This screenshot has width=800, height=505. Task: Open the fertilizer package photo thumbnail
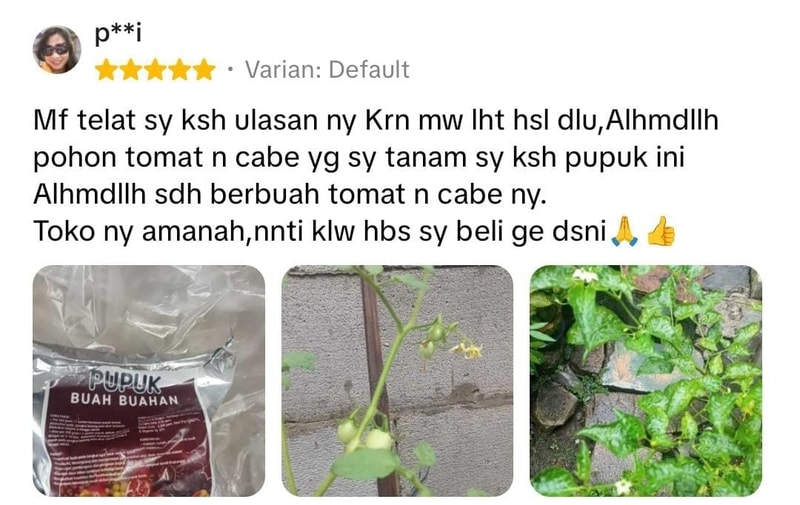point(149,381)
